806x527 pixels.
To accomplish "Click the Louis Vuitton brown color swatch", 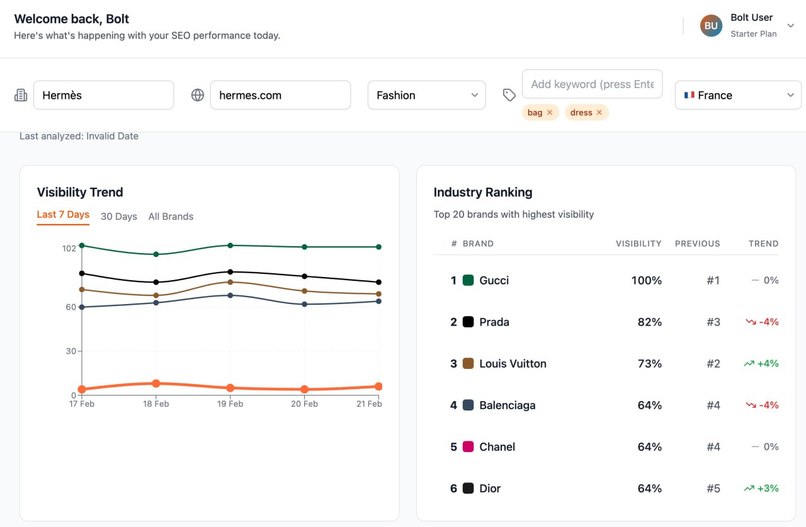I will pos(468,364).
